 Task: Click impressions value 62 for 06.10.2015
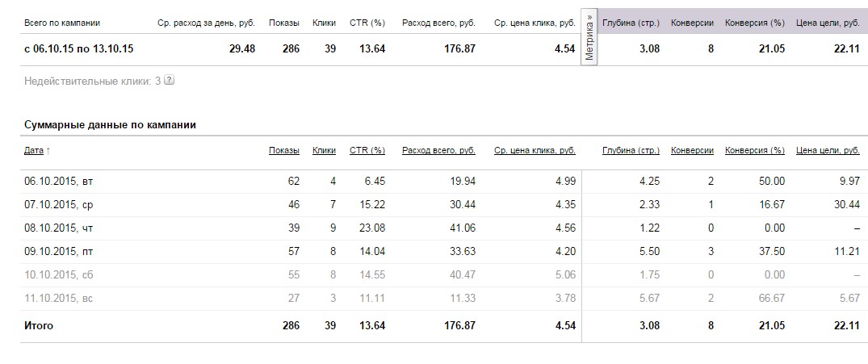[x=293, y=182]
